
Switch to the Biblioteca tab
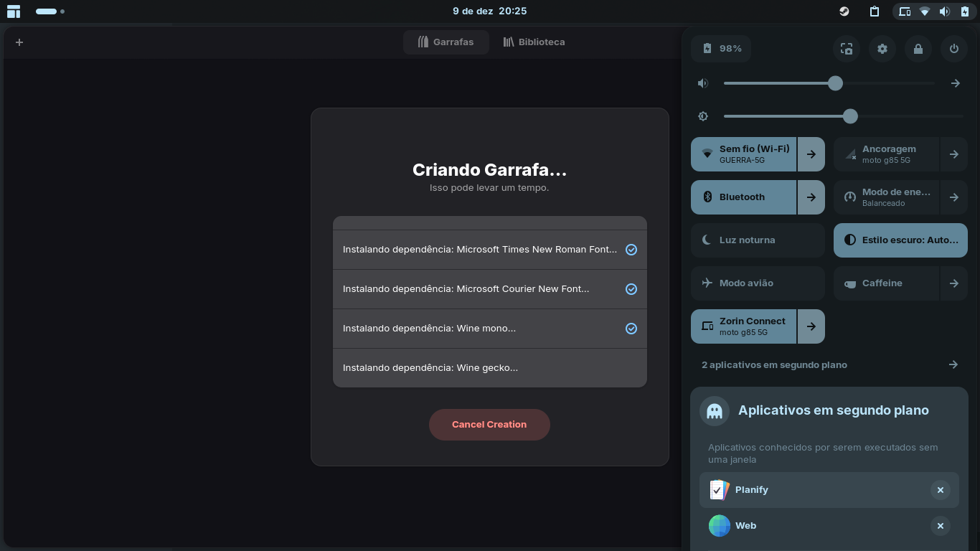[x=534, y=42]
